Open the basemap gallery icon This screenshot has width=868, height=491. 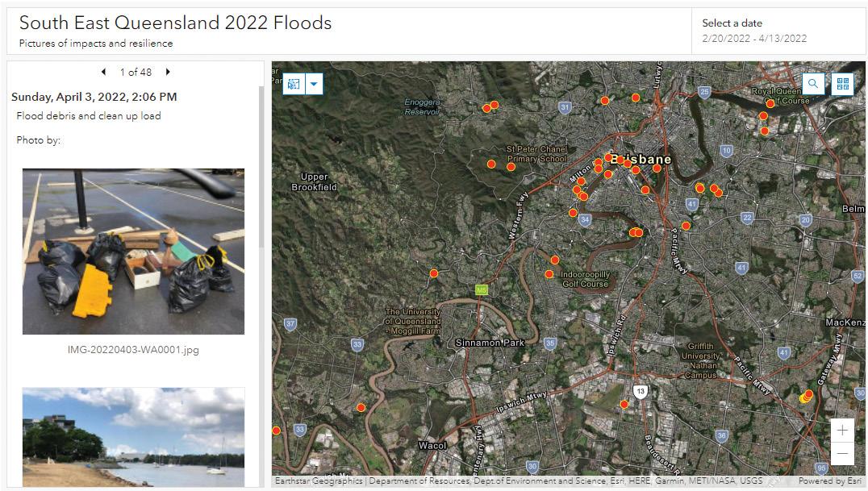pyautogui.click(x=843, y=83)
